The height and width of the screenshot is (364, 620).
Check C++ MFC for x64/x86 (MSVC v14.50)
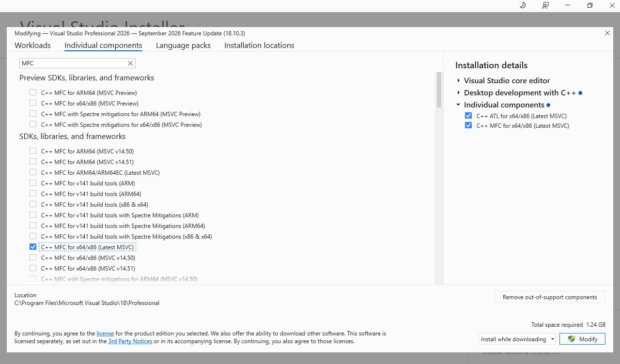point(33,258)
